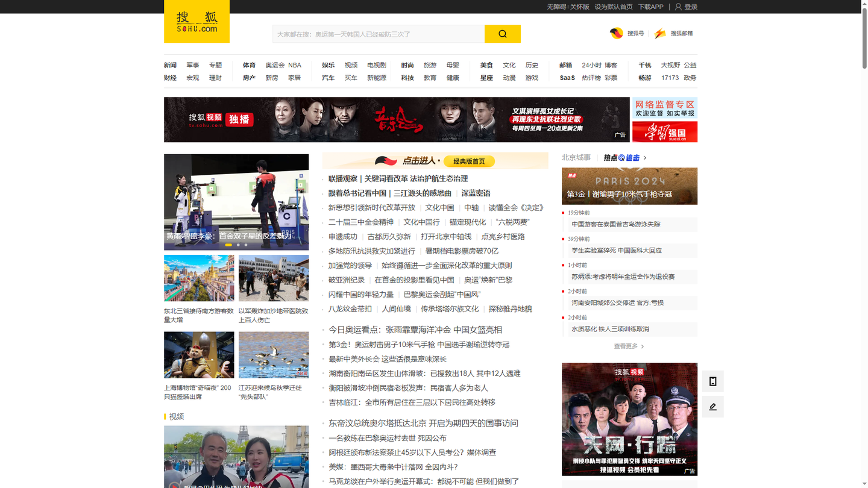
Task: Open 以军轰炸加沙 thumbnail
Action: point(274,278)
